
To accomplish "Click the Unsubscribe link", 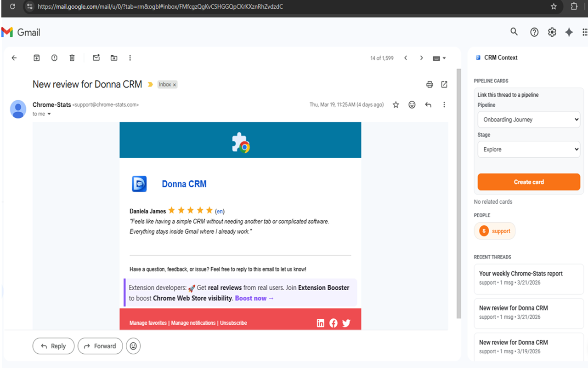I will click(x=233, y=323).
